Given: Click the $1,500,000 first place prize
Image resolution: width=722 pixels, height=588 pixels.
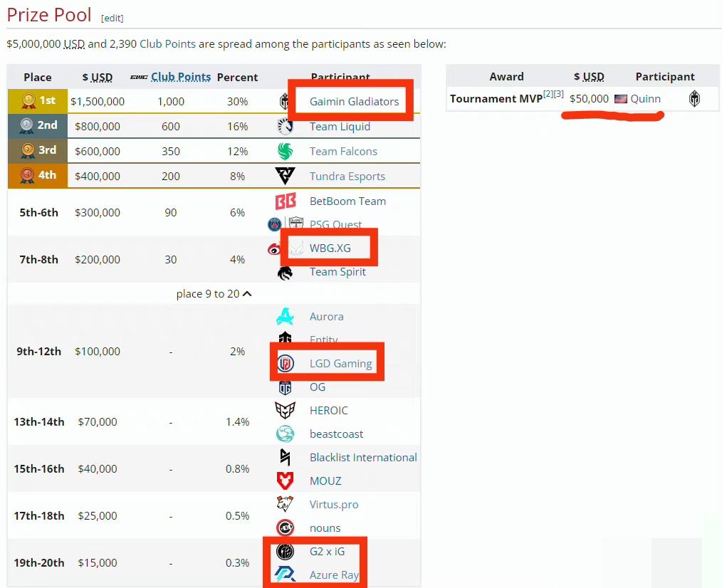Looking at the screenshot, I should (x=98, y=102).
